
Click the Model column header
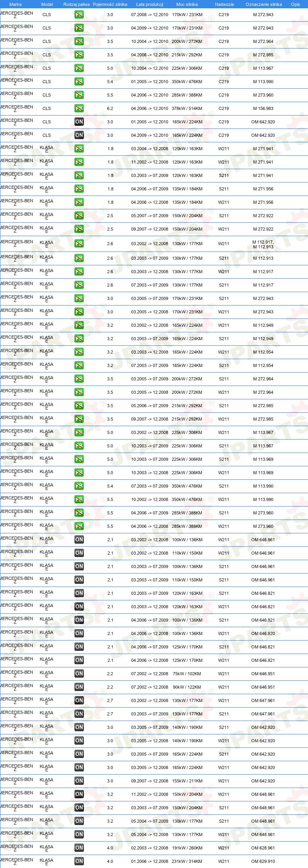tap(47, 4)
